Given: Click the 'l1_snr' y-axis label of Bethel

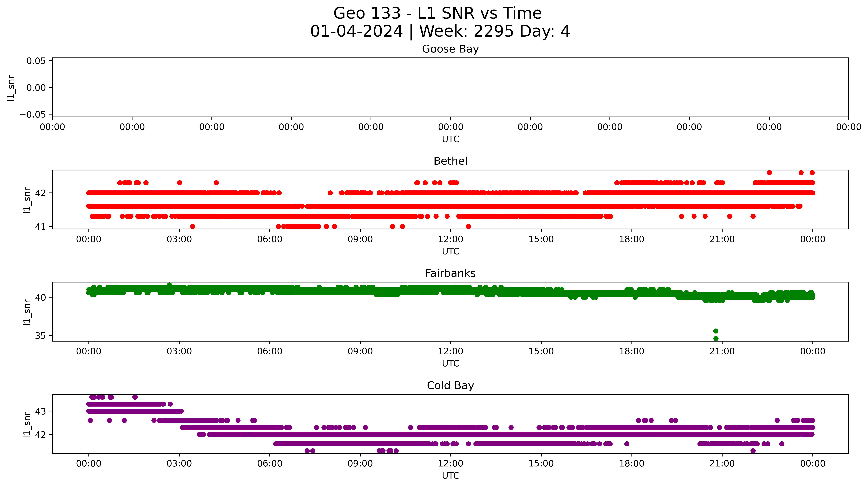Looking at the screenshot, I should tap(27, 200).
